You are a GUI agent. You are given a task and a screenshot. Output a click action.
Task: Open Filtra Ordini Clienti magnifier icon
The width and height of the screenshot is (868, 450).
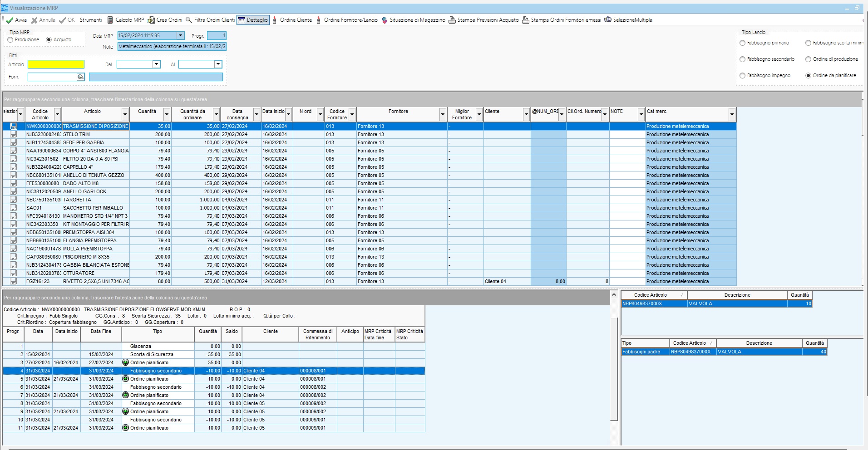click(x=189, y=20)
